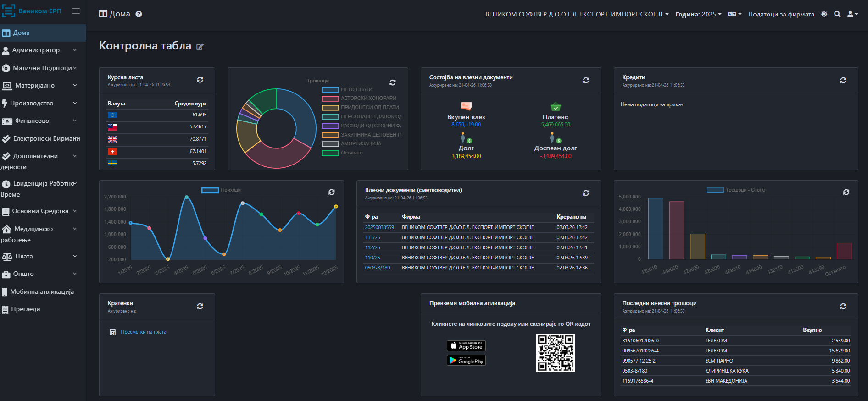Image resolution: width=868 pixels, height=401 pixels.
Task: Select Дома in the sidebar
Action: [43, 33]
